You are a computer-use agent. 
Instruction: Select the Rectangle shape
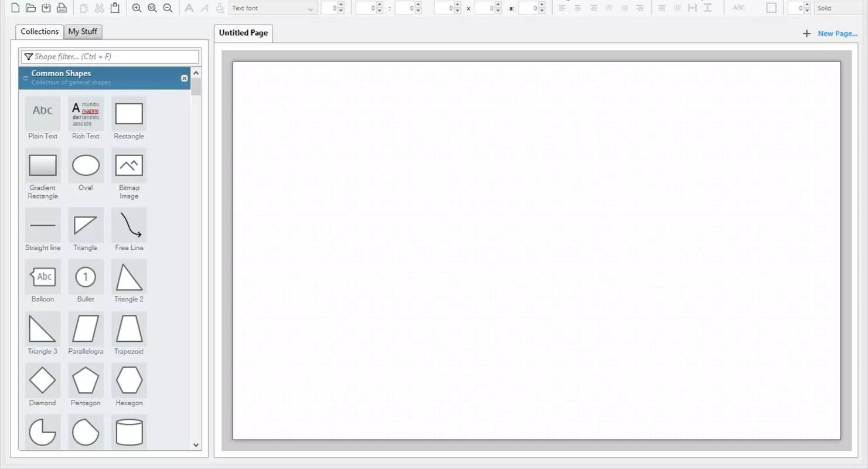click(129, 118)
